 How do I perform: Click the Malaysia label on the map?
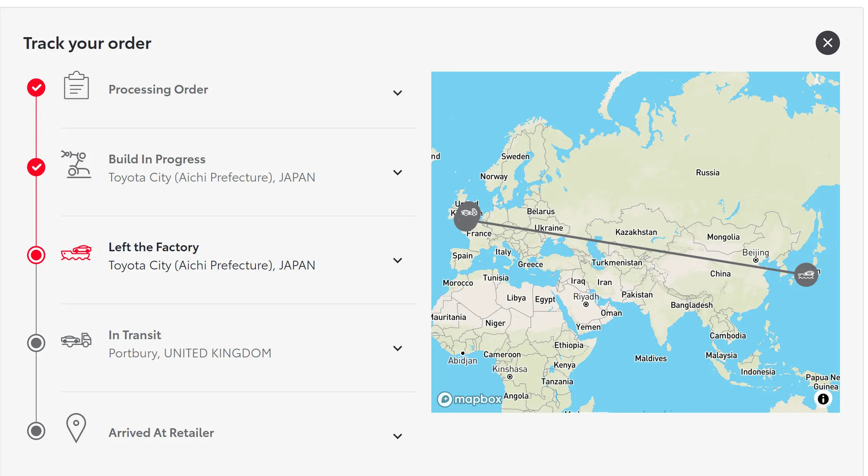click(721, 355)
